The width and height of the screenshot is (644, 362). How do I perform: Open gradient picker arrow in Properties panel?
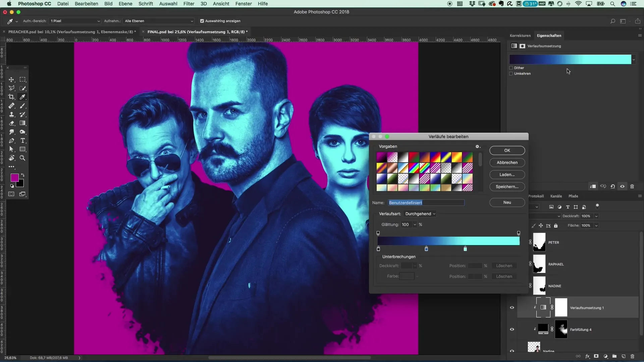point(634,60)
